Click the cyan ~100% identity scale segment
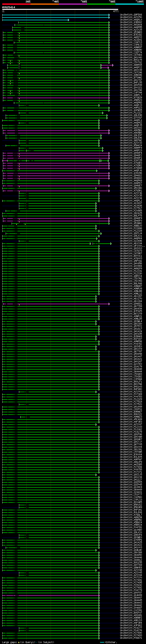The height and width of the screenshot is (644, 146). [x=130, y=4]
